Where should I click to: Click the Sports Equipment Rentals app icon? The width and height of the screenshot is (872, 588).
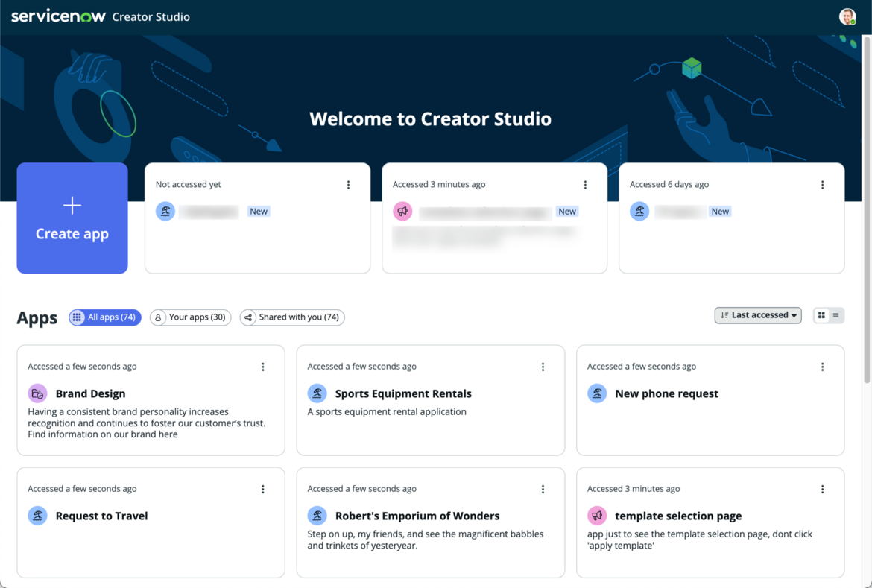pos(317,393)
